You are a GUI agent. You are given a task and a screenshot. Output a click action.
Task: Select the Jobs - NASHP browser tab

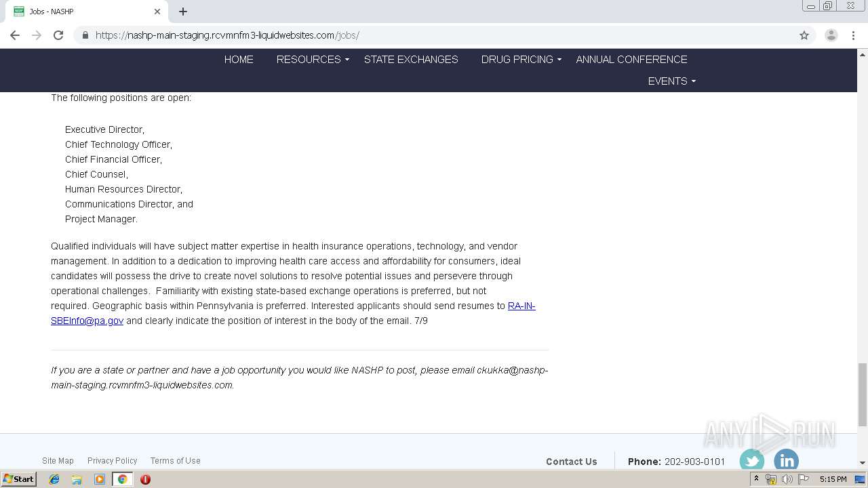(87, 12)
